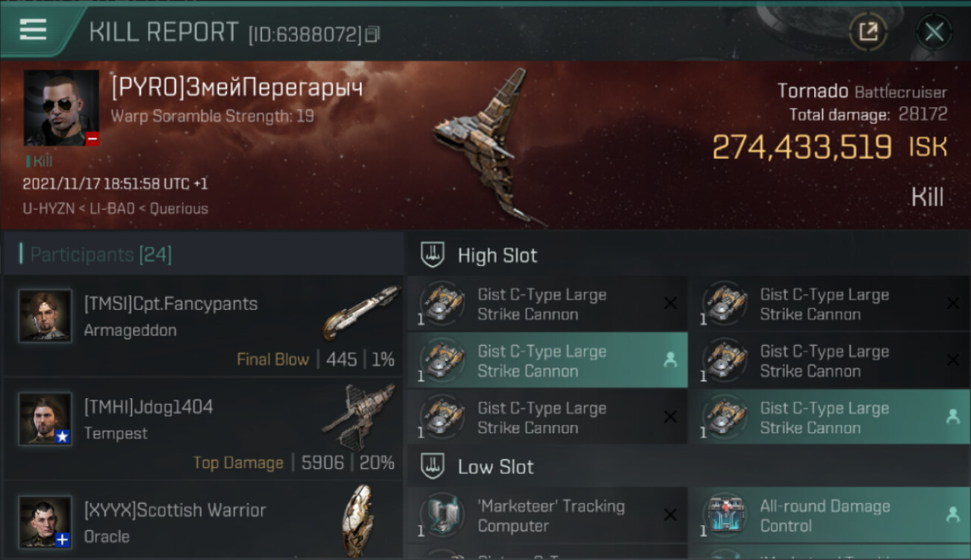971x560 pixels.
Task: Copy the kill report ID
Action: pos(372,34)
